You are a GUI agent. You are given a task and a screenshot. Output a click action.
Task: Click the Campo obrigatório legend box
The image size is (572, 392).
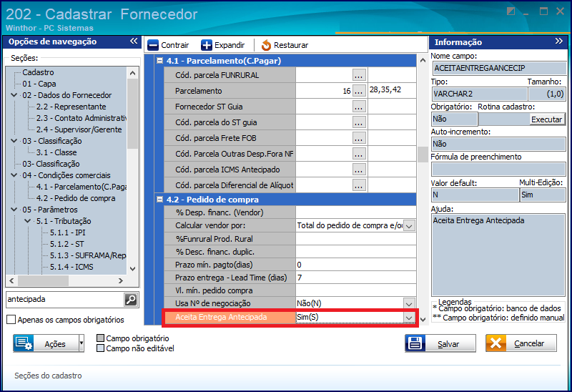click(100, 338)
